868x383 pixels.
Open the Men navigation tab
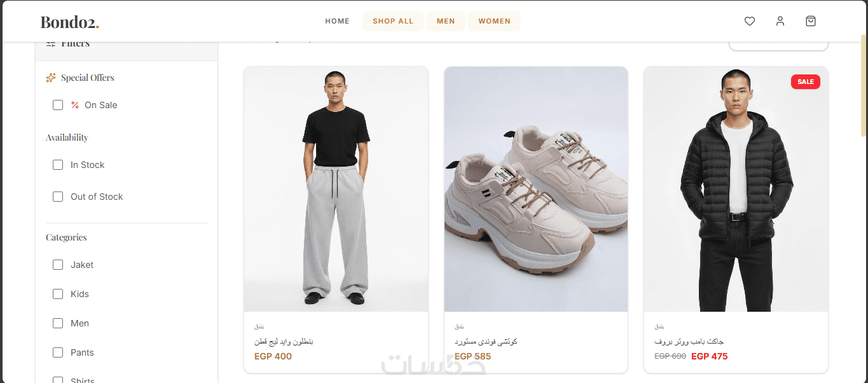click(446, 21)
